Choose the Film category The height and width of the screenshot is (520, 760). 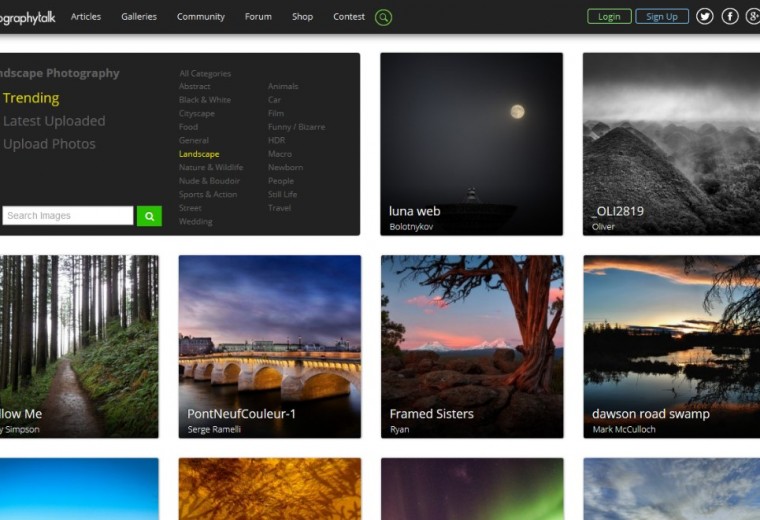point(276,113)
